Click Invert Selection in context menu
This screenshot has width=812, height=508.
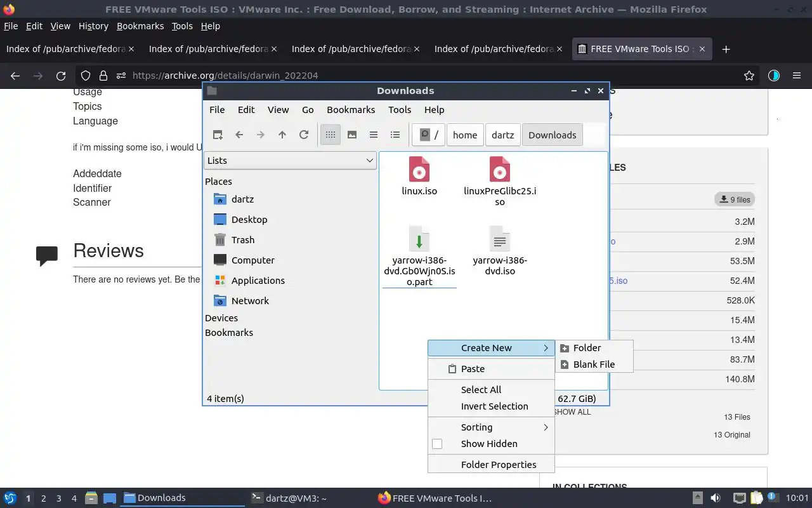point(491,406)
